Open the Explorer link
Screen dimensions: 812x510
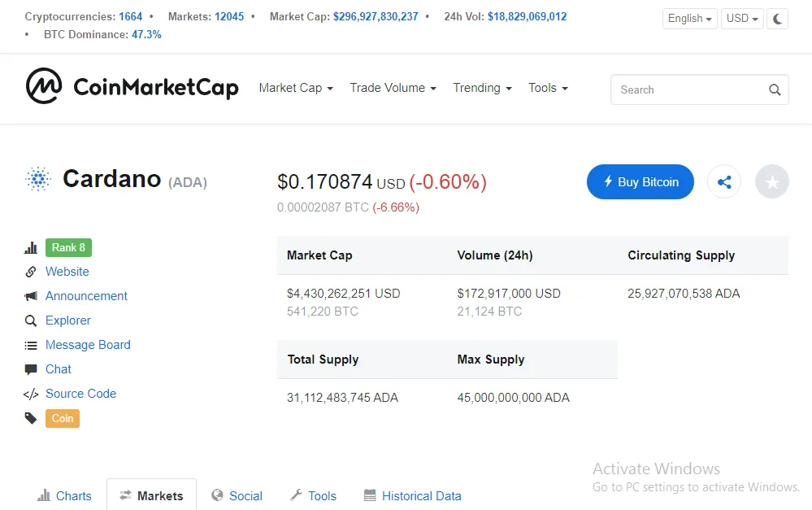point(67,320)
